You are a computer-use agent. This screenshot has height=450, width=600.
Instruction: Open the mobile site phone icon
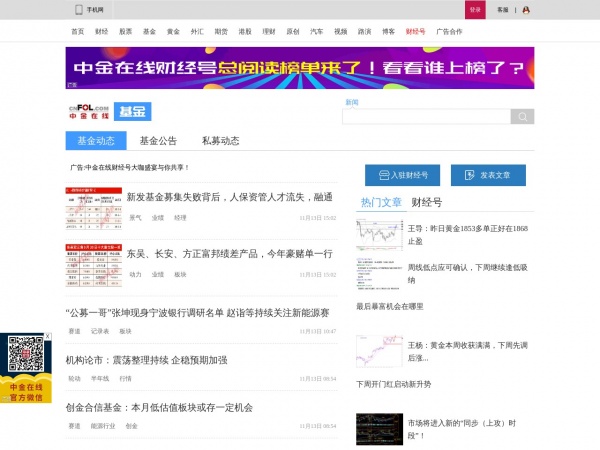pyautogui.click(x=79, y=10)
